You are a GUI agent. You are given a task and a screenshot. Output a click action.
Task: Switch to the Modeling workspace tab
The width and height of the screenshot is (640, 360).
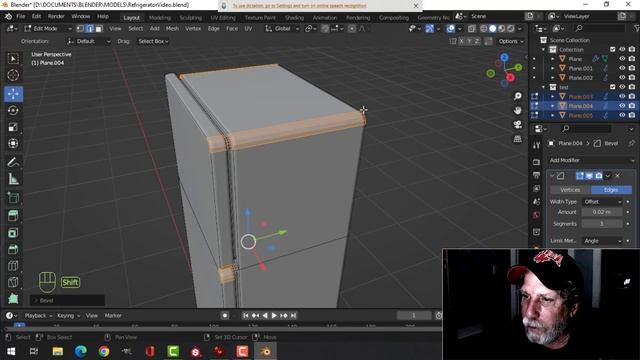tap(160, 18)
